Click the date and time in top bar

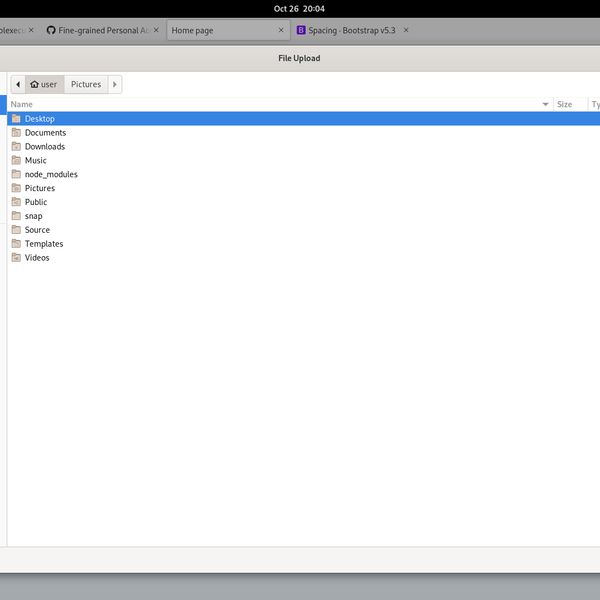pos(299,8)
